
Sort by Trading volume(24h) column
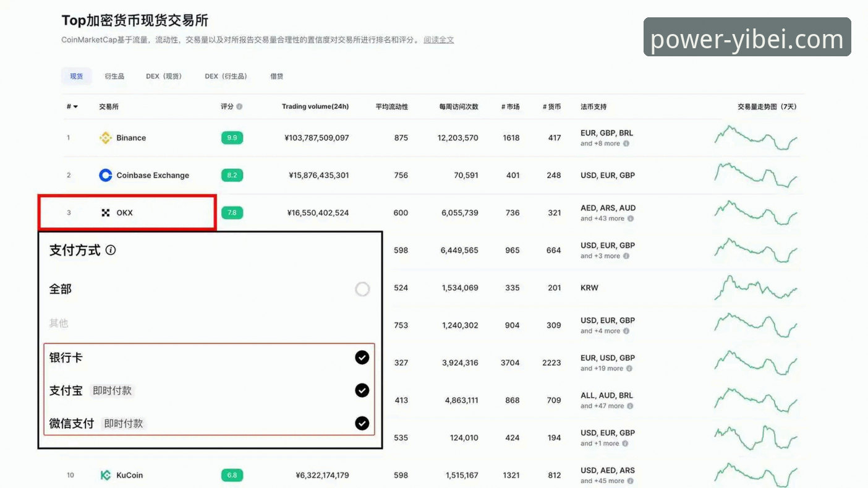315,106
